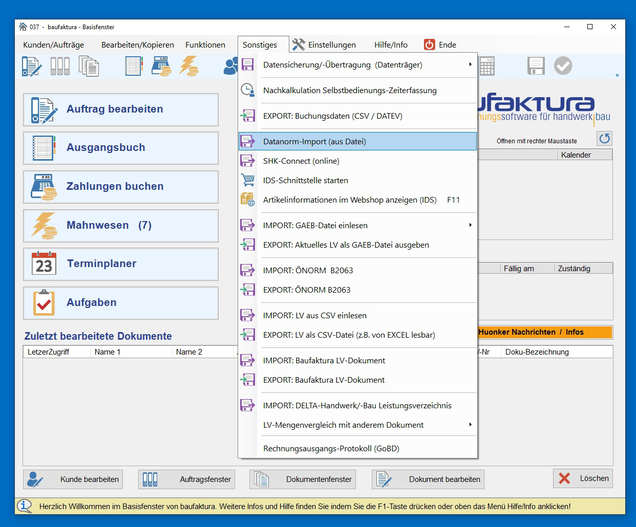636x527 pixels.
Task: Expand the Datensicherung/-Übertragung submenu arrow
Action: tap(470, 64)
